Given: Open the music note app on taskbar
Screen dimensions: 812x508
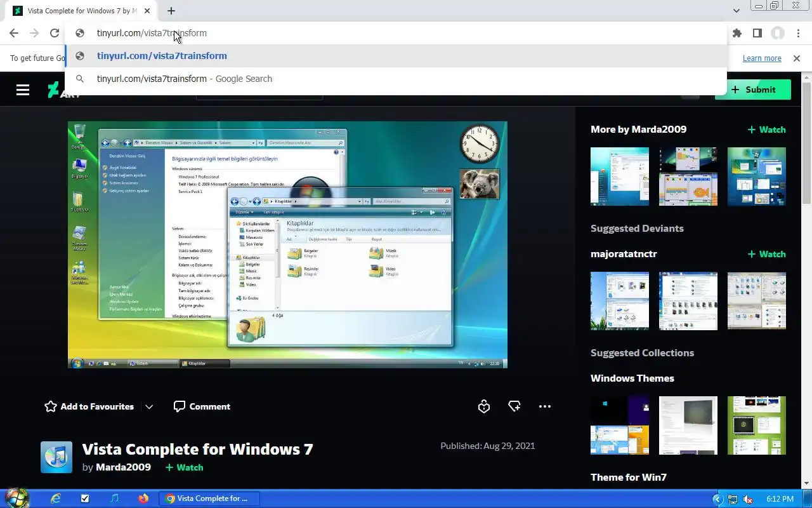Looking at the screenshot, I should [114, 498].
